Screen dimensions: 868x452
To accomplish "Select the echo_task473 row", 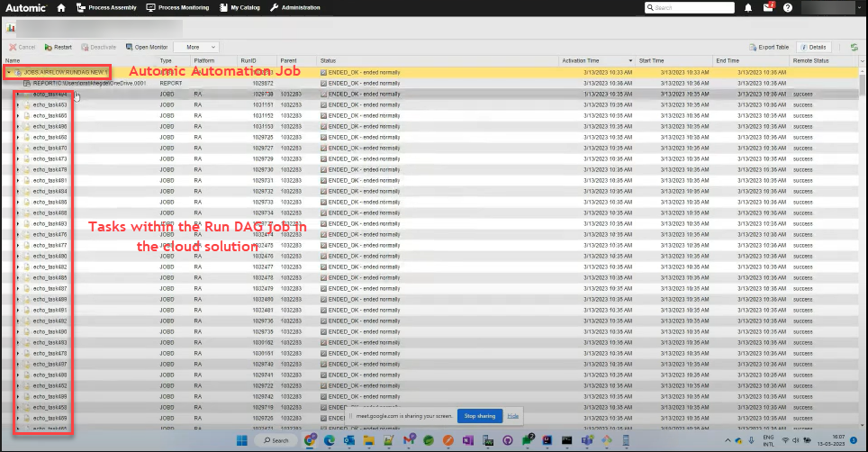I will 430,158.
